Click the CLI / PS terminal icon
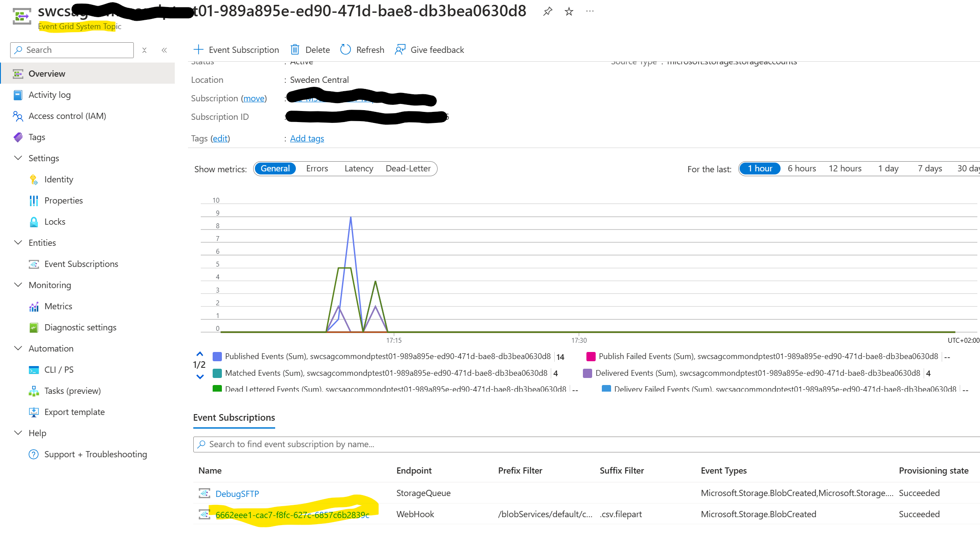Viewport: 980px width, 537px height. pos(34,370)
